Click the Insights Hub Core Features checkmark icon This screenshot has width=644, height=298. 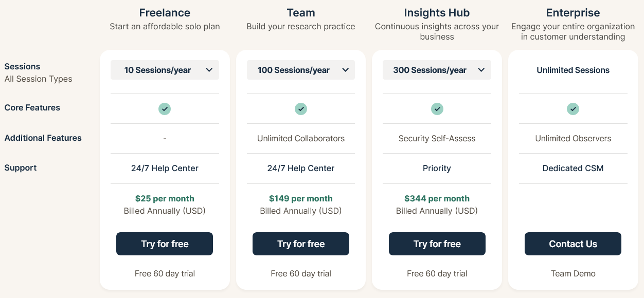[437, 109]
